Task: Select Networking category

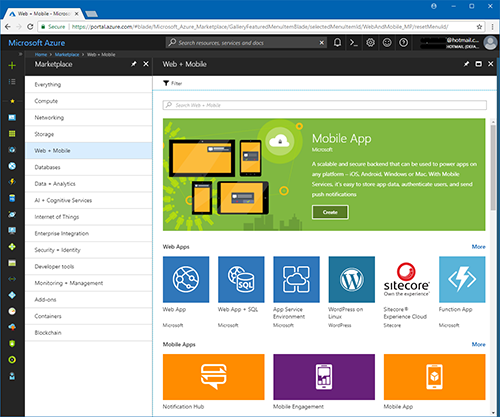Action: click(x=89, y=118)
